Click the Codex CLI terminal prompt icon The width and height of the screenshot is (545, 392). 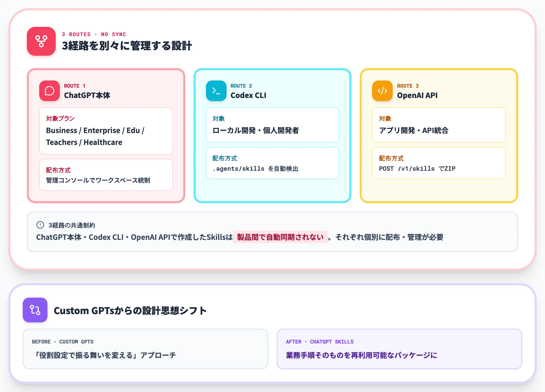coord(216,91)
